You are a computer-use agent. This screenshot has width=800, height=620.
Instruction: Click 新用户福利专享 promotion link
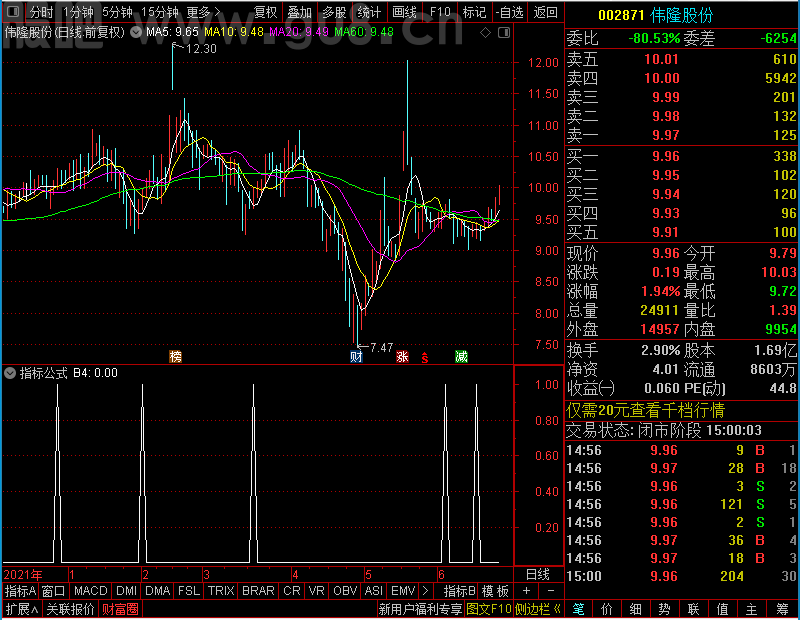[420, 609]
